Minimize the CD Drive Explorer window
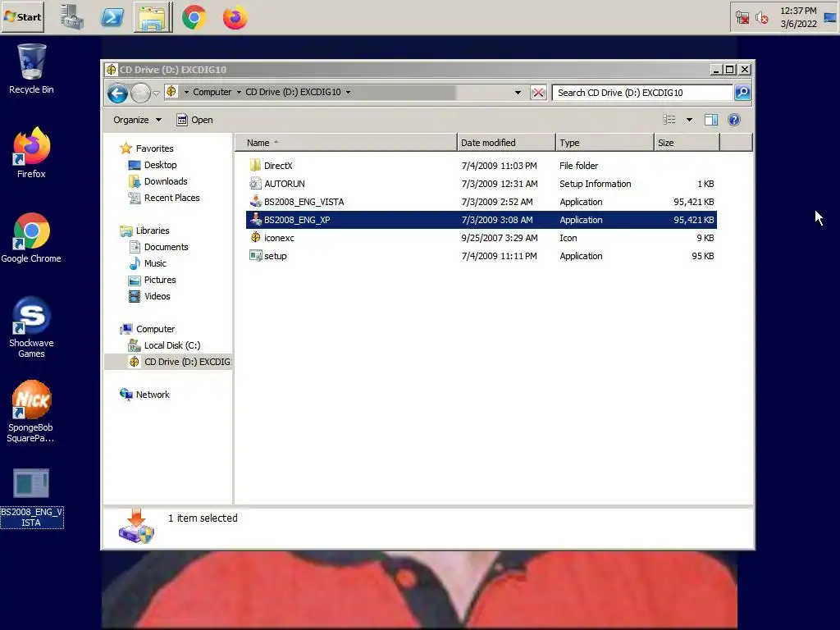The width and height of the screenshot is (840, 630). 715,70
